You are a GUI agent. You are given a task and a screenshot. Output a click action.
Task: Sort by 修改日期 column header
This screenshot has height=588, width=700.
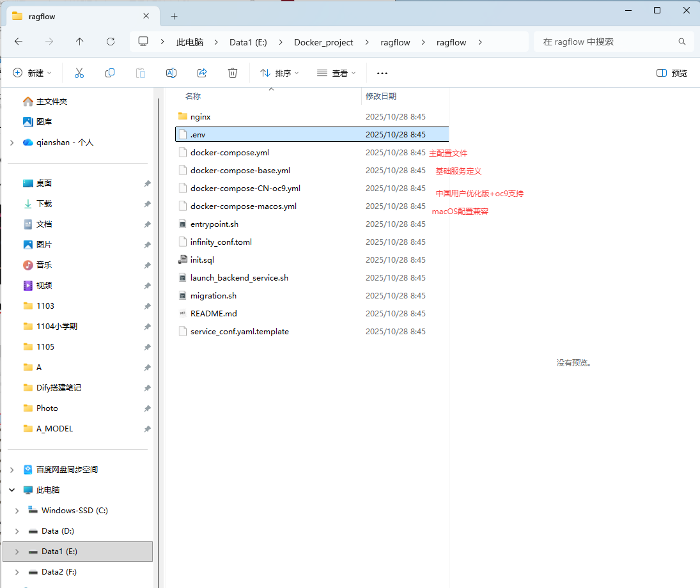(381, 96)
